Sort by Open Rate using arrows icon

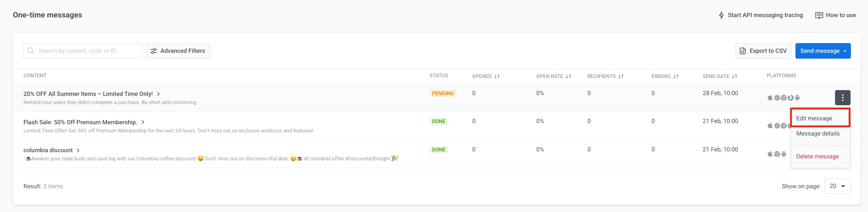568,76
